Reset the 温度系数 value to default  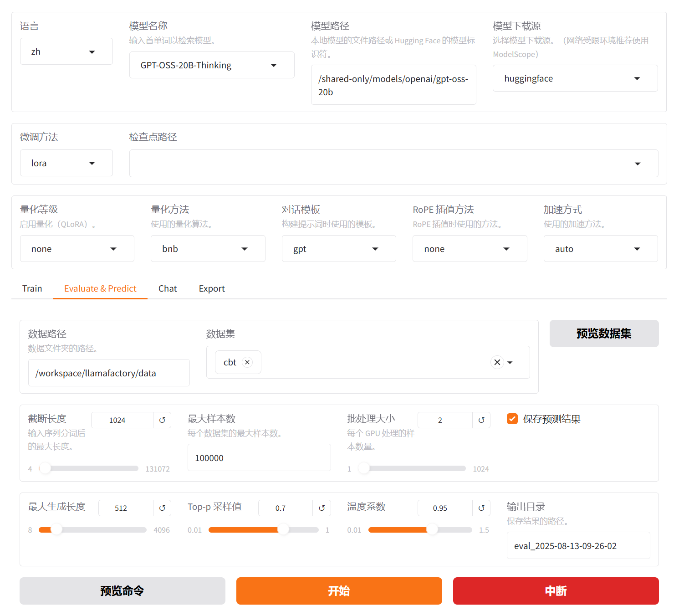tap(481, 508)
